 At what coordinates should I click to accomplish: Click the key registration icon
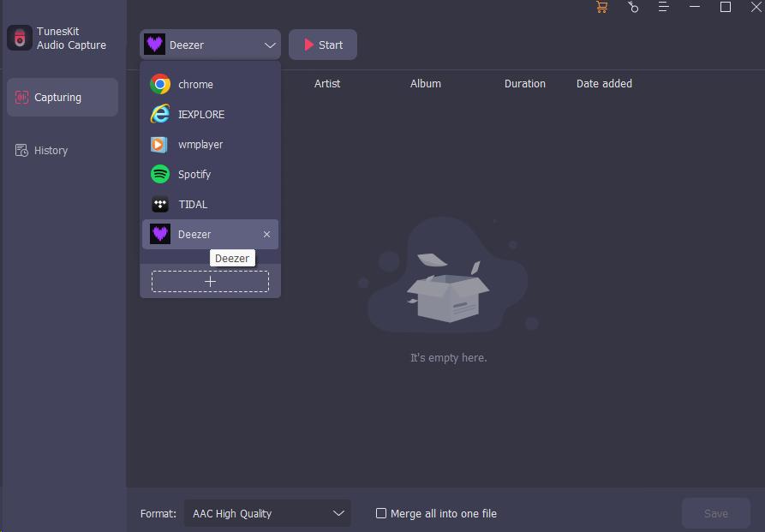coord(632,7)
